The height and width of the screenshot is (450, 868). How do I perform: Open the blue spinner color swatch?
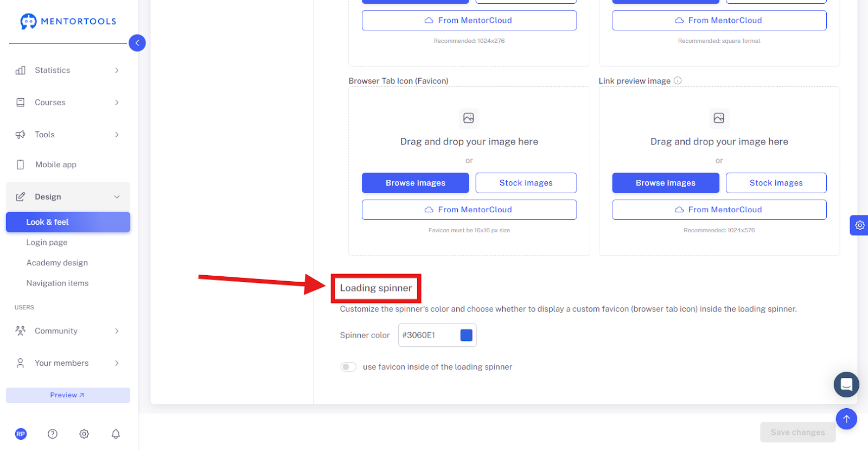tap(467, 335)
